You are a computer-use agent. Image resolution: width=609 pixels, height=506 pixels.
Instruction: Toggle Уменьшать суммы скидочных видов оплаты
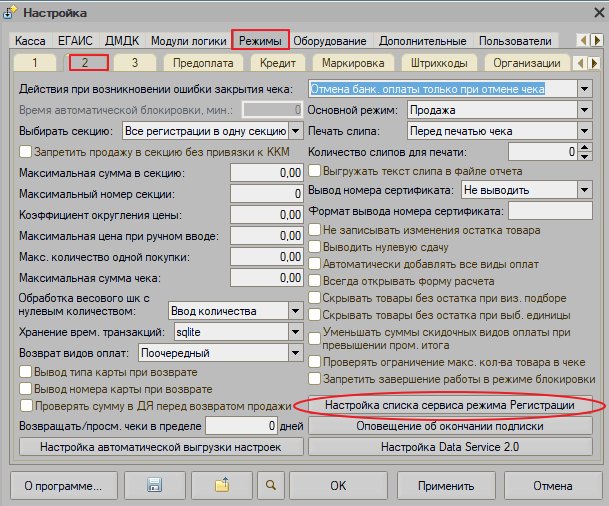(315, 338)
